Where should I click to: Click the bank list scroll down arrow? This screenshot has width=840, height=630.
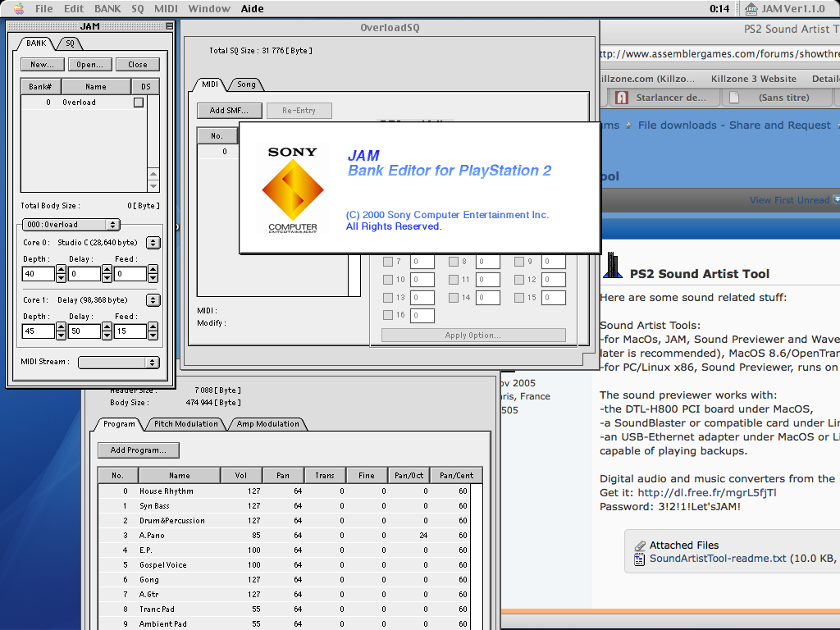pyautogui.click(x=153, y=186)
